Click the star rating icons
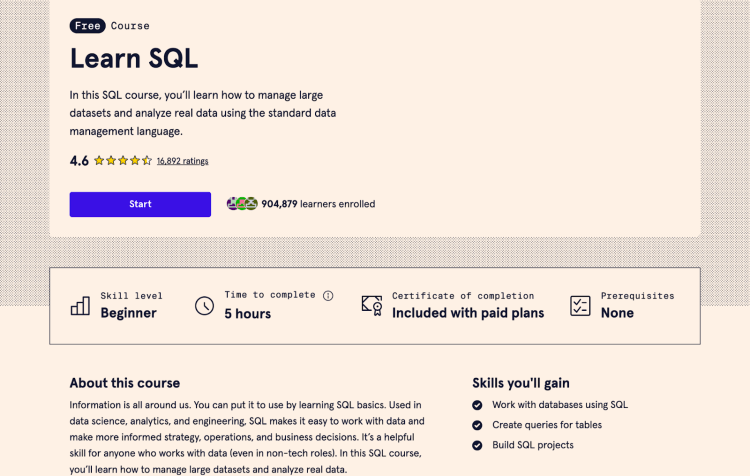 click(123, 161)
